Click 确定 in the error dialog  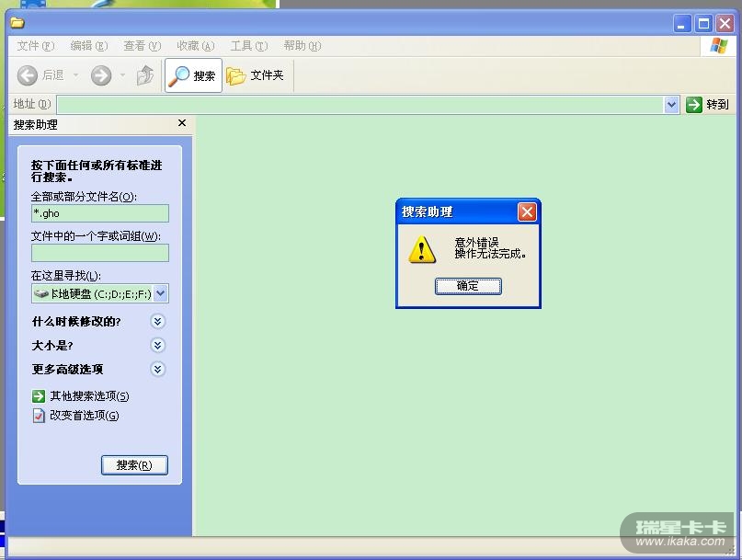[x=468, y=286]
